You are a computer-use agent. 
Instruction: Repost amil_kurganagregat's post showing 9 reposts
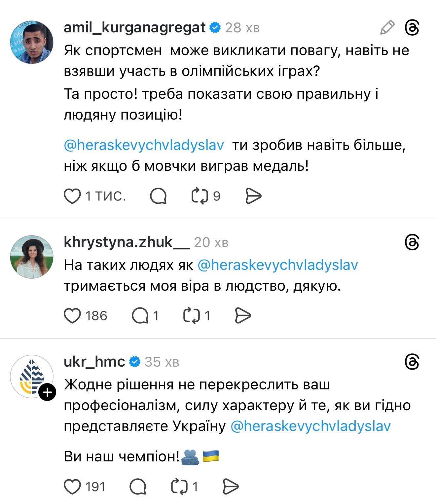(200, 196)
